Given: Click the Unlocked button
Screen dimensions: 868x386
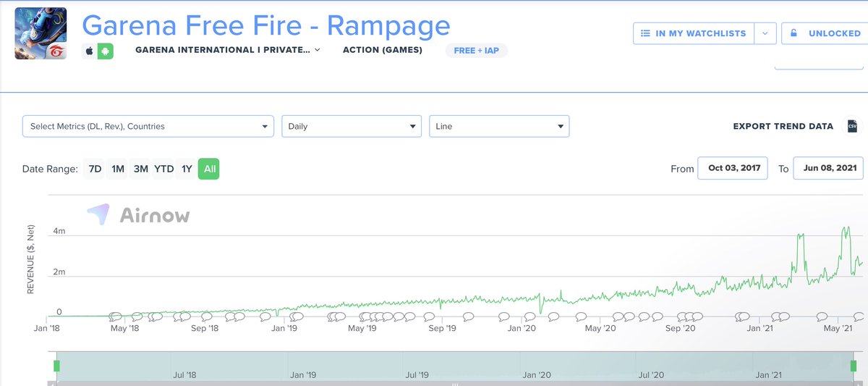Looking at the screenshot, I should click(825, 33).
